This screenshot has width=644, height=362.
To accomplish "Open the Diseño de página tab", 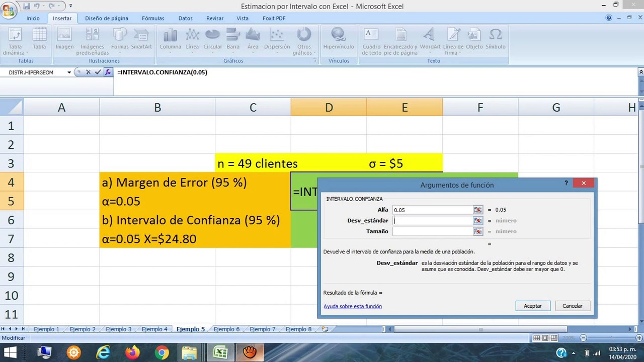I will click(x=107, y=18).
